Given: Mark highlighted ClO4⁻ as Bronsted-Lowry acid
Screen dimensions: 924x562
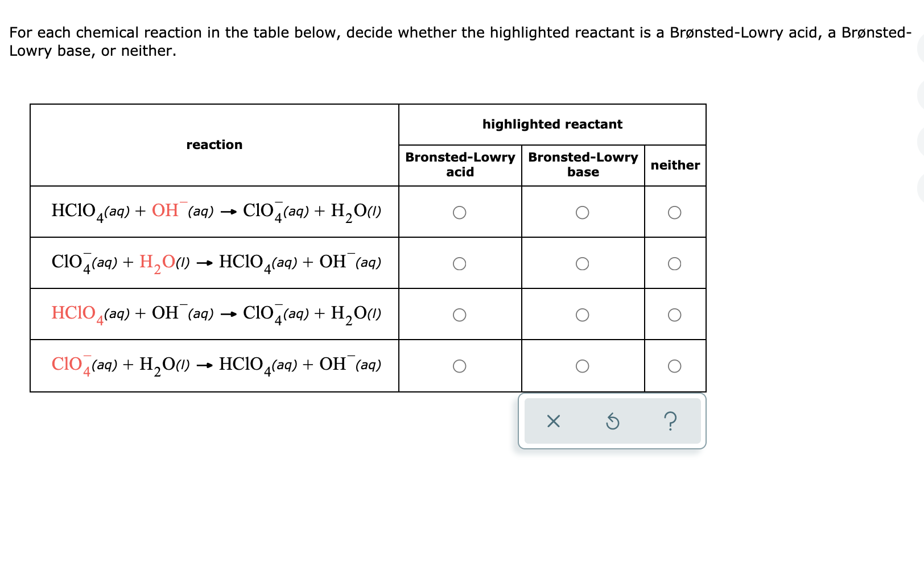Looking at the screenshot, I should 460,366.
